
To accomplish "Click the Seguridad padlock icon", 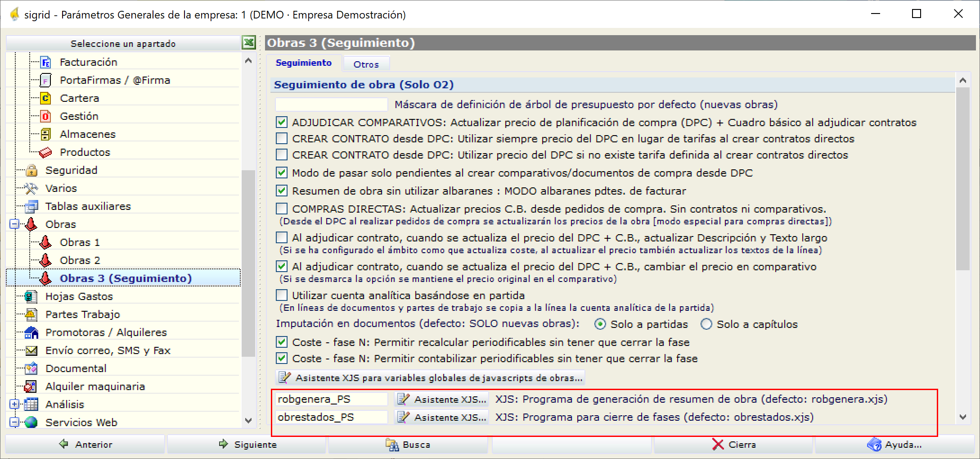I will [31, 170].
